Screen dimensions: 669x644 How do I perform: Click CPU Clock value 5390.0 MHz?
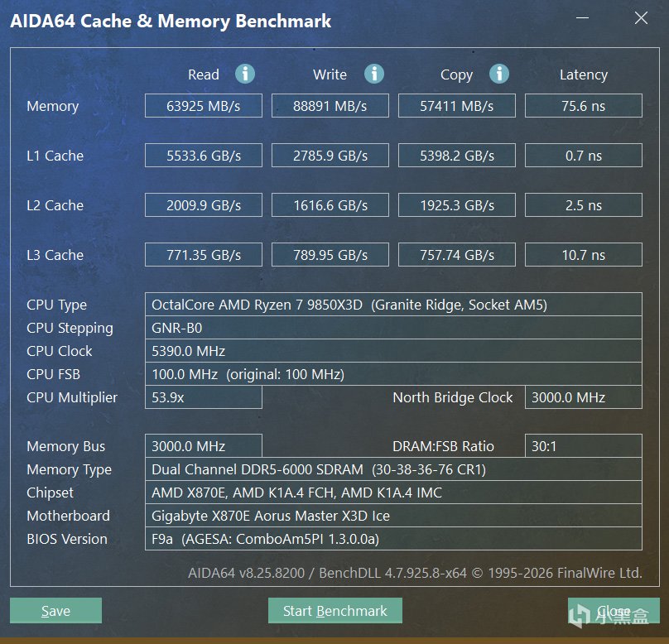393,351
